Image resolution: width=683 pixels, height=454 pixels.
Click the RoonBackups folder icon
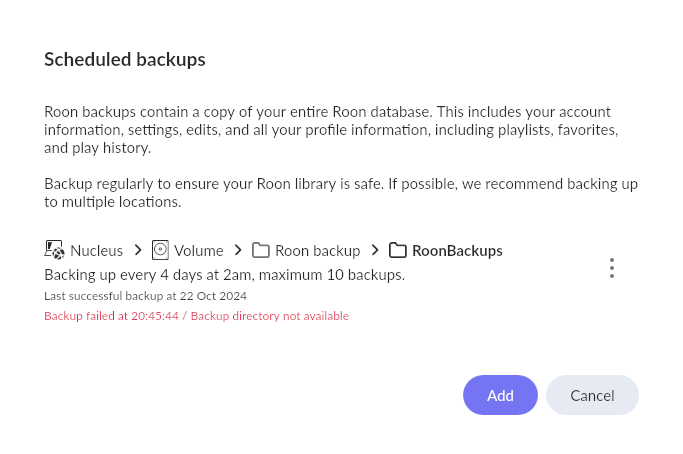398,251
